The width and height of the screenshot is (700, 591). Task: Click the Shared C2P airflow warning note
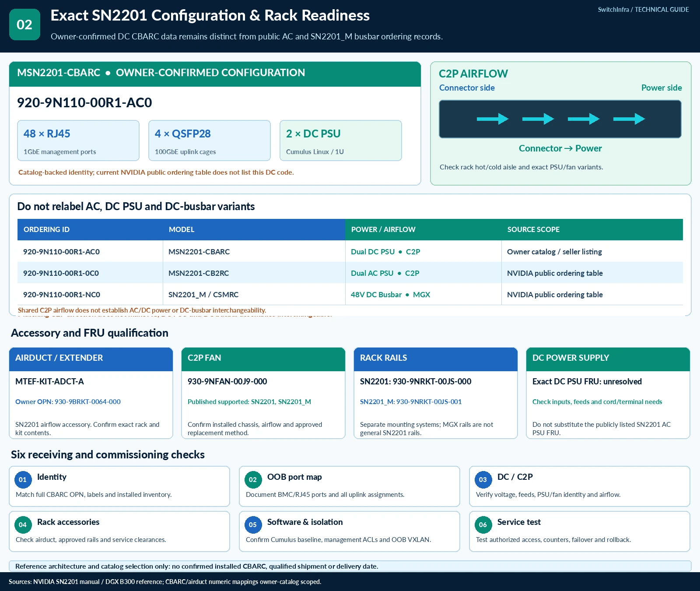click(142, 310)
